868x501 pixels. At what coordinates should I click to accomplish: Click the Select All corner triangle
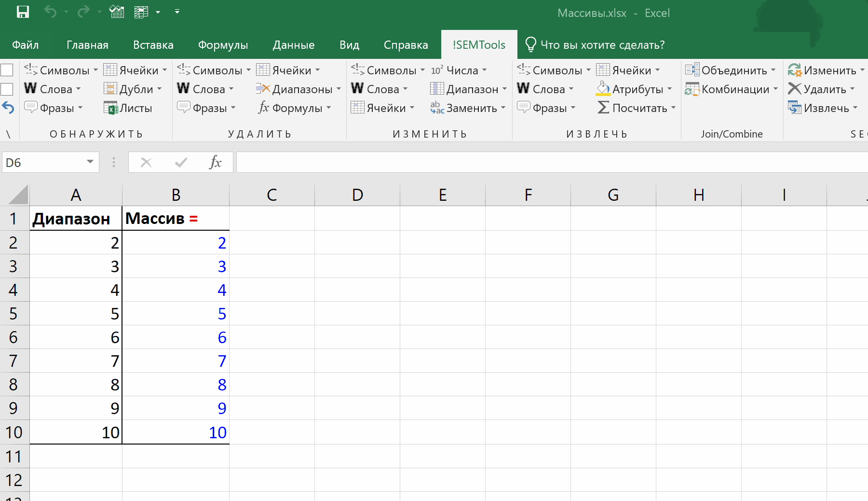[x=18, y=195]
